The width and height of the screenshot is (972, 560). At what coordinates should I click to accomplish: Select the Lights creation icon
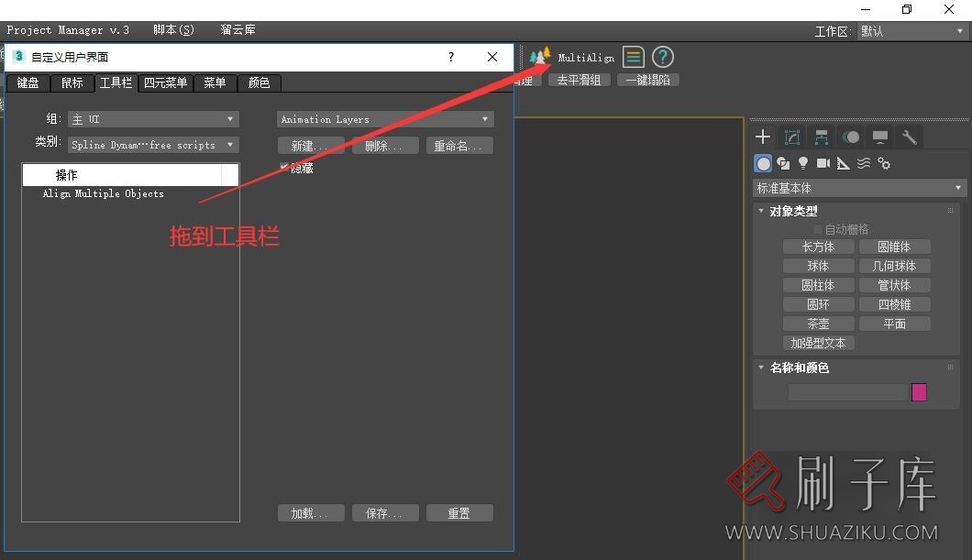tap(803, 163)
